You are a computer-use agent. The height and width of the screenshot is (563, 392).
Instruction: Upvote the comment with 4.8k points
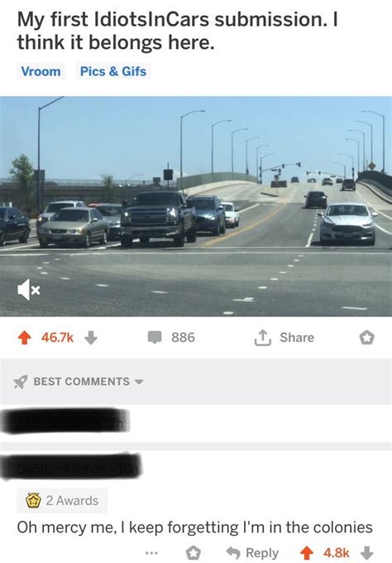307,553
